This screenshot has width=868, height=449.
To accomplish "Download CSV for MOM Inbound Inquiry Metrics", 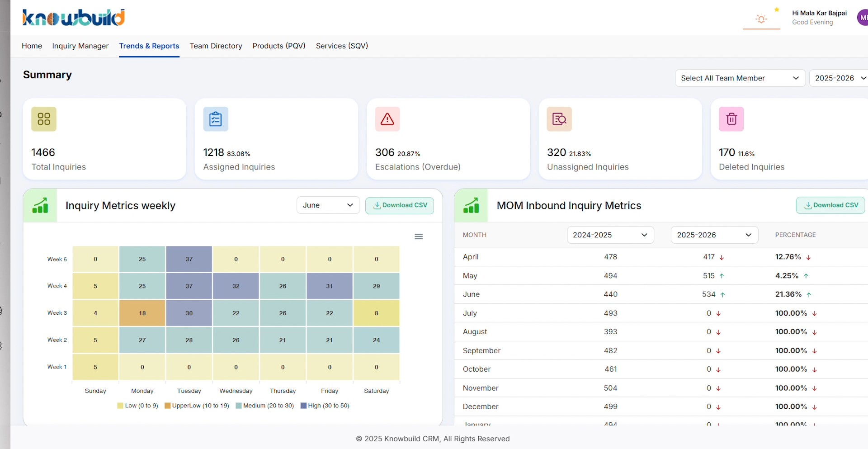I will [x=830, y=205].
